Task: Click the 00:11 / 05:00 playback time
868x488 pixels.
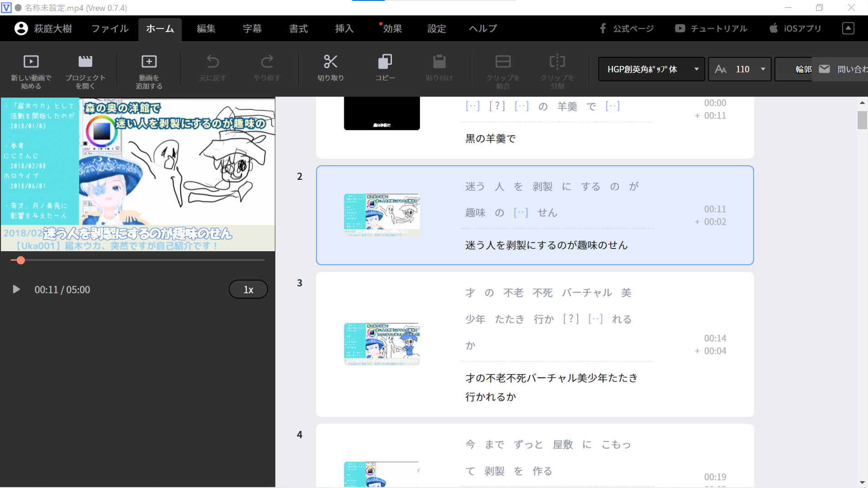Action: tap(62, 290)
